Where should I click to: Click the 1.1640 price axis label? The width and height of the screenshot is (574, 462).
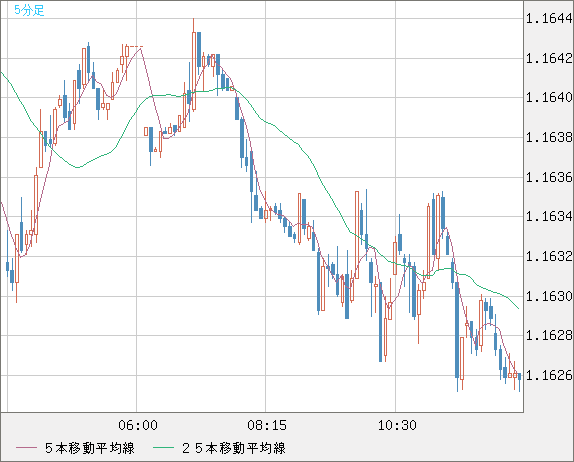549,97
